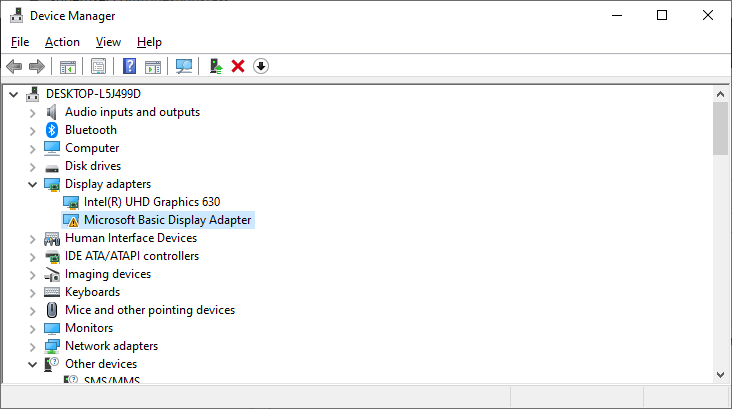Click the red X Uninstall device icon
732x409 pixels.
click(238, 66)
